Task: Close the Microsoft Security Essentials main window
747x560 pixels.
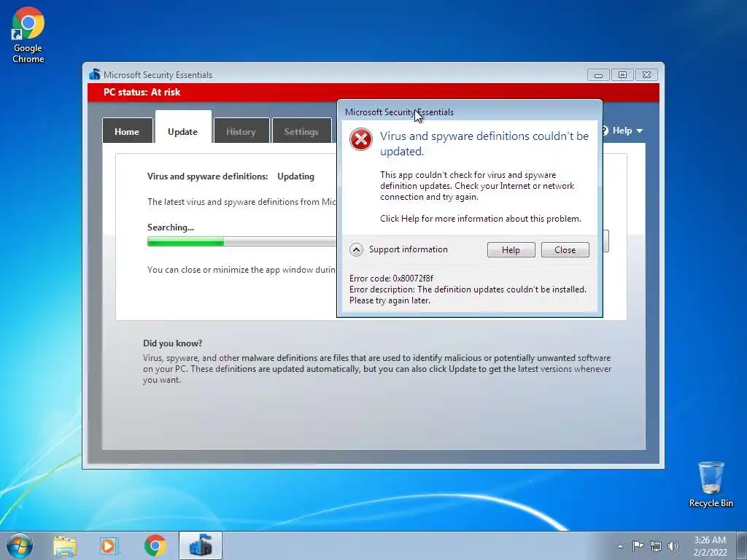Action: [x=646, y=75]
